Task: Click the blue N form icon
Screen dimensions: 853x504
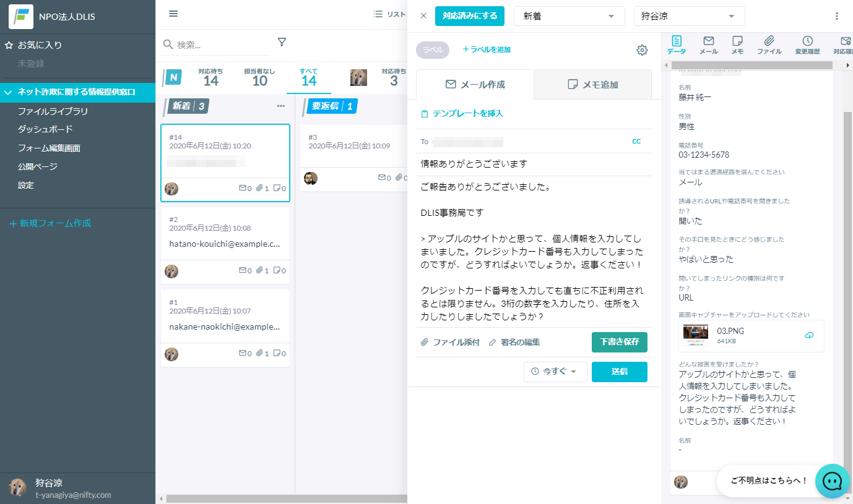Action: tap(173, 77)
